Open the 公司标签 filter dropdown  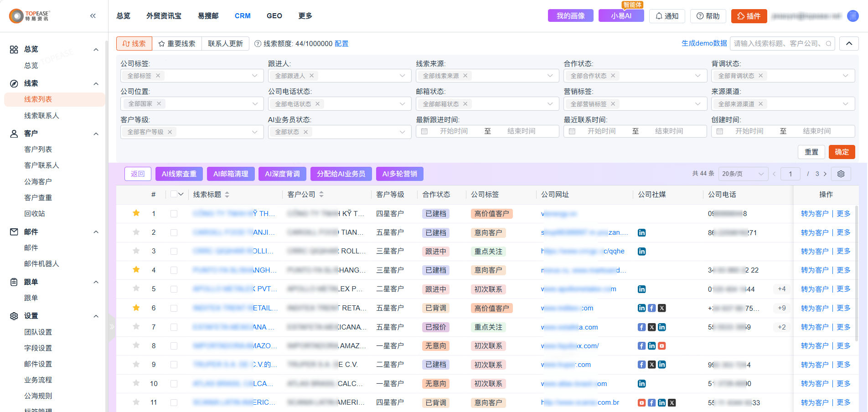click(x=192, y=76)
